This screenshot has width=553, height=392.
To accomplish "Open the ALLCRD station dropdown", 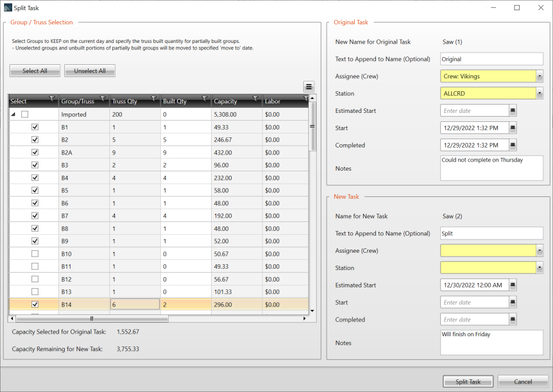I will [540, 93].
